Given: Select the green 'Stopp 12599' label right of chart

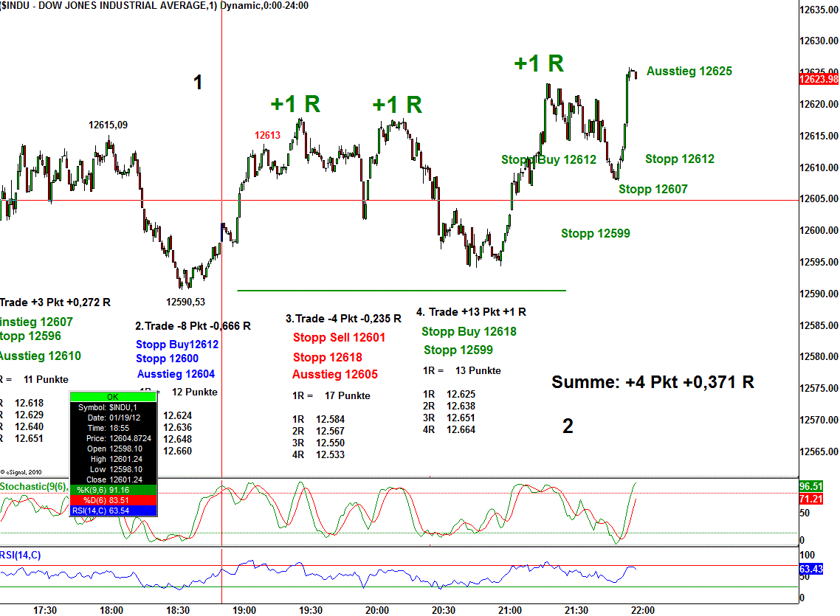Looking at the screenshot, I should tap(595, 234).
